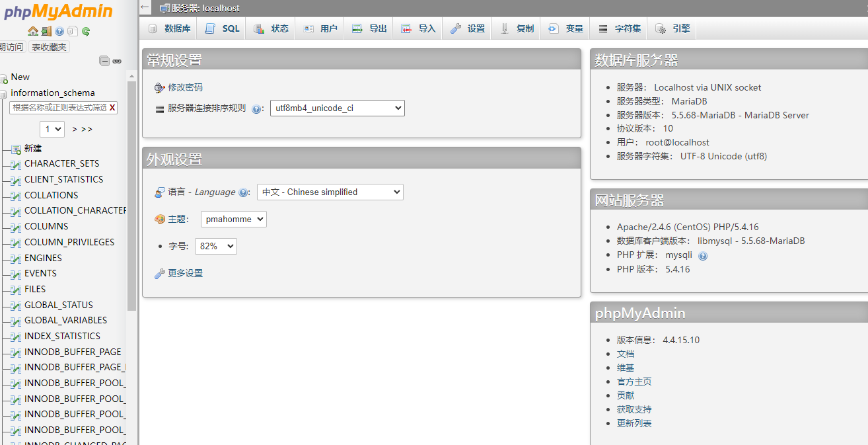This screenshot has height=445, width=868.
Task: Click the table icon next to COLLATIONS
Action: pyautogui.click(x=16, y=196)
